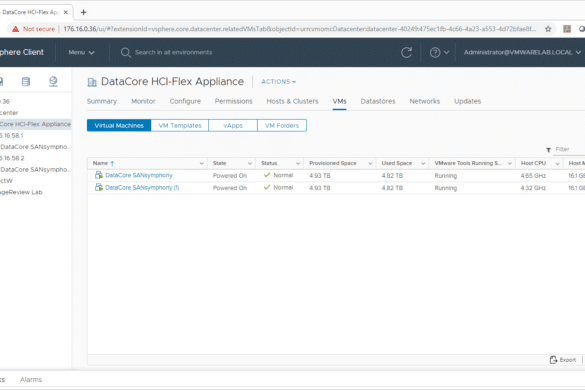Open the DataCore SANsymphony (1) VM link
Viewport: 585px width, 390px height.
(x=142, y=188)
